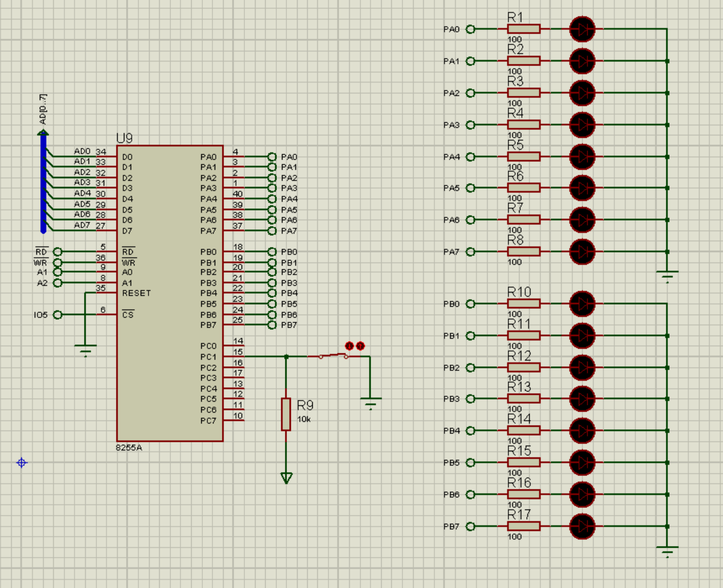The image size is (723, 588).
Task: Click the R9 reference label
Action: click(305, 405)
